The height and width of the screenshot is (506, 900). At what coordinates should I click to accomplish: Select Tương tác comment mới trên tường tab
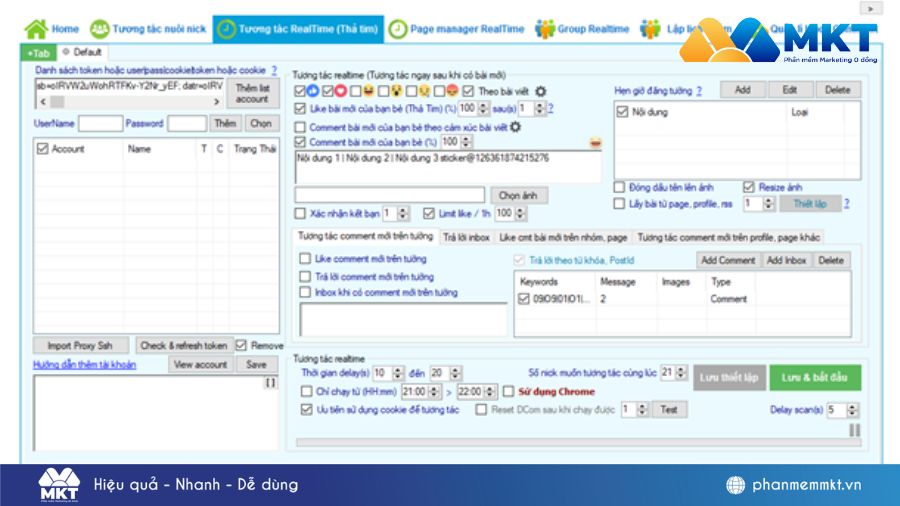click(x=366, y=236)
